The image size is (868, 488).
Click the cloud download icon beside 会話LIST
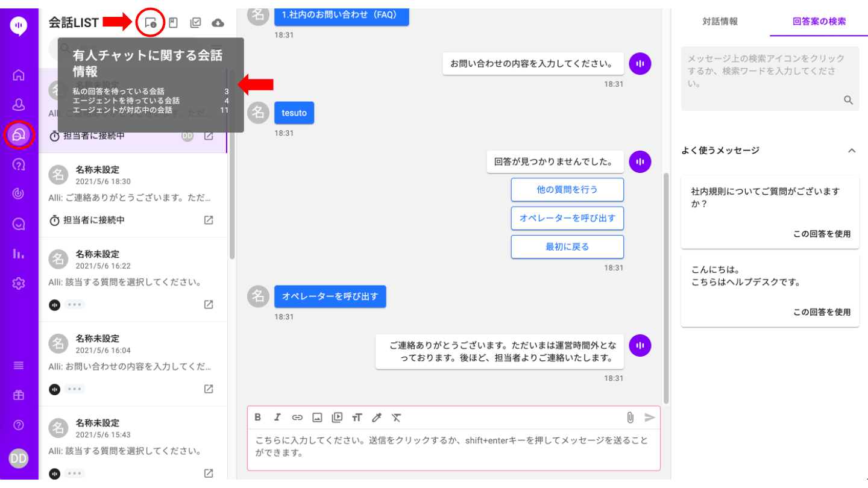pos(218,23)
